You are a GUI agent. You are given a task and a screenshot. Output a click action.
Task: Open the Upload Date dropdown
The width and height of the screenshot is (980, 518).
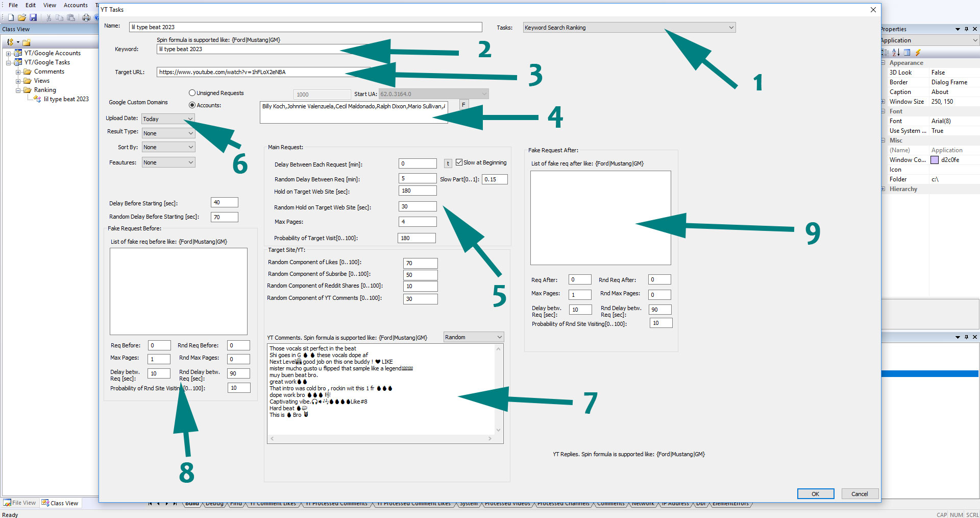click(x=168, y=119)
